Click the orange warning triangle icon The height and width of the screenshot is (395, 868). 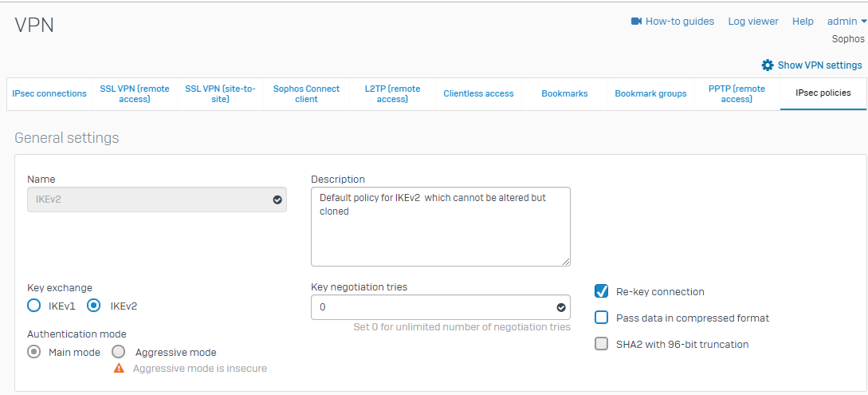pos(119,369)
